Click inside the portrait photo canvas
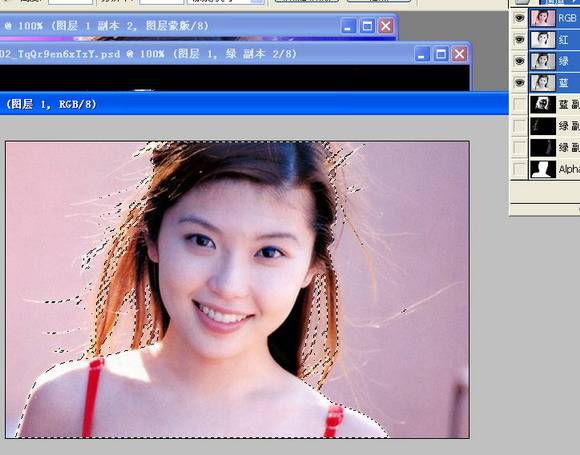The height and width of the screenshot is (455, 580). 237,289
